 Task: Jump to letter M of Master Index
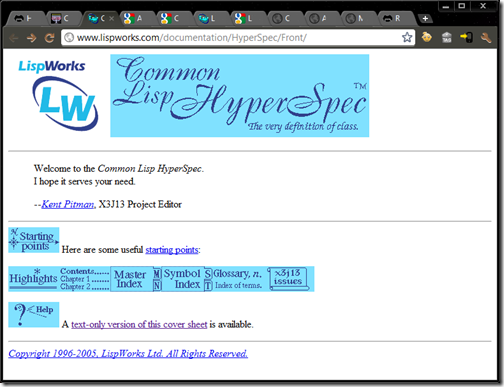[x=157, y=274]
